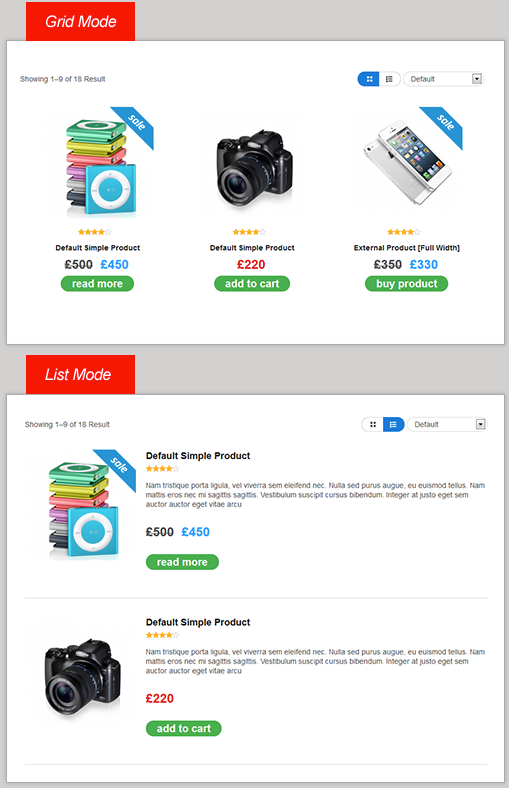The image size is (509, 788).
Task: Click star rating under list camera title
Action: coord(162,635)
